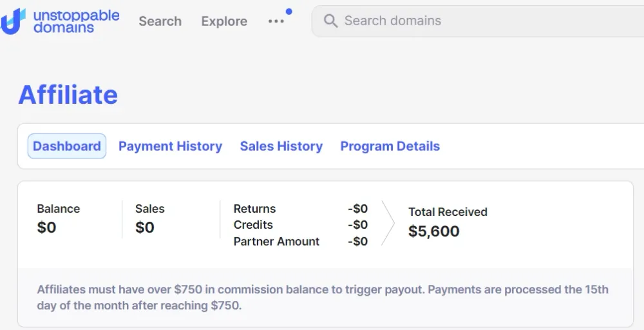Expand the three-dot more options menu
The width and height of the screenshot is (644, 330).
point(276,21)
